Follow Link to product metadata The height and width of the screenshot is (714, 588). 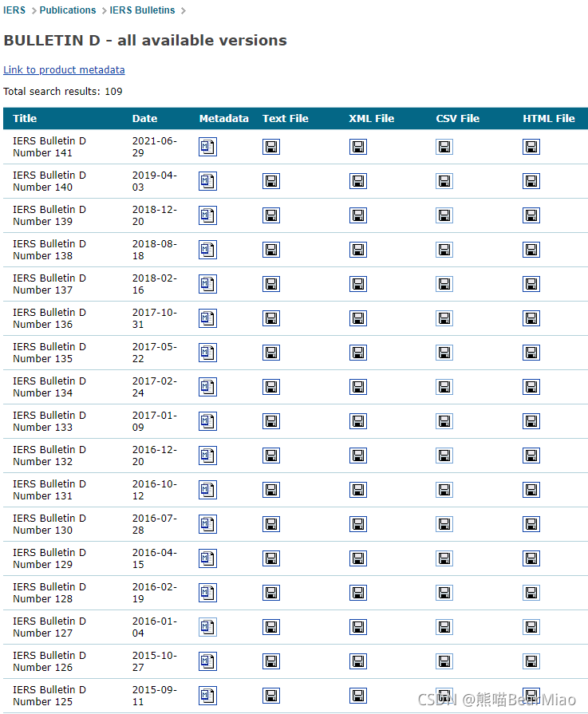(x=64, y=69)
